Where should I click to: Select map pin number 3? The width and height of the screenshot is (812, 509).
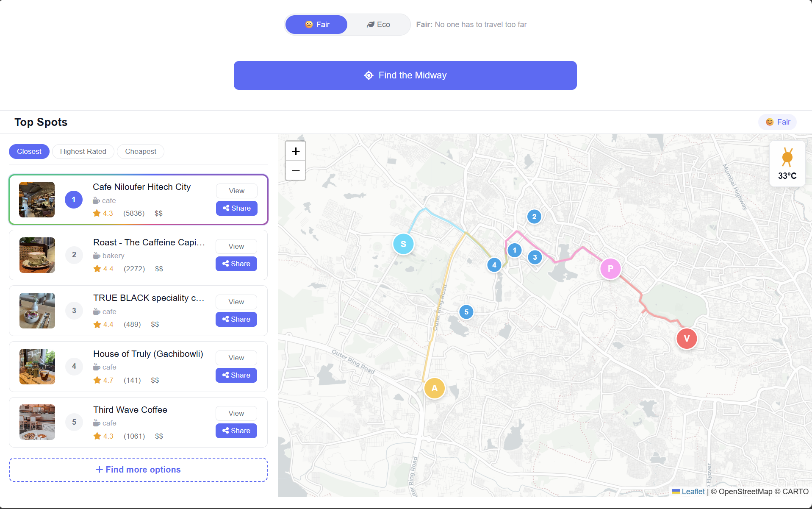point(535,257)
